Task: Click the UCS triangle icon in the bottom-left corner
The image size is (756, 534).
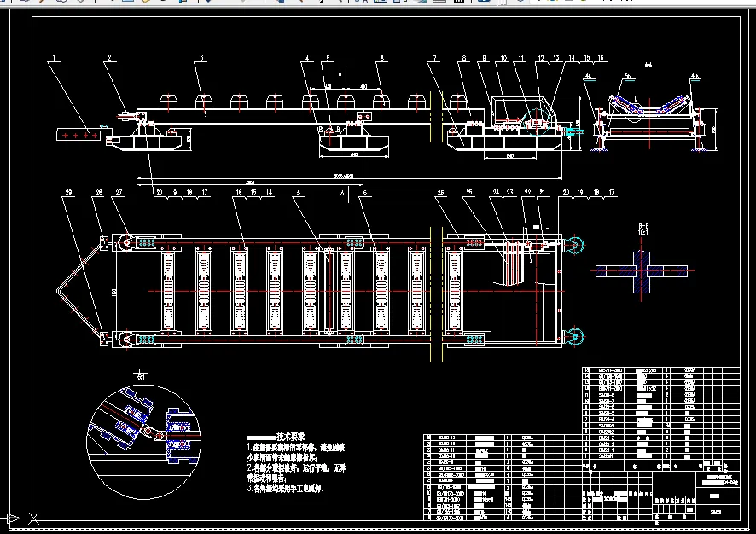Action: 13,519
